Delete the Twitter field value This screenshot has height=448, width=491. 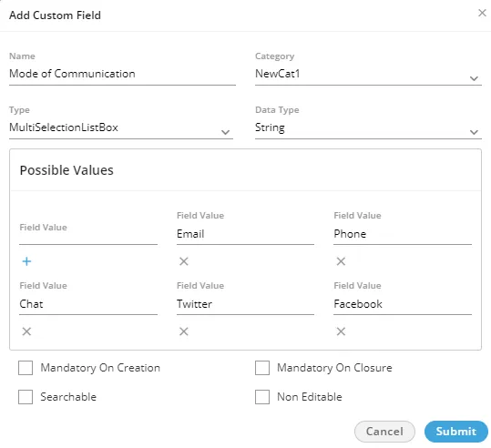click(x=184, y=331)
